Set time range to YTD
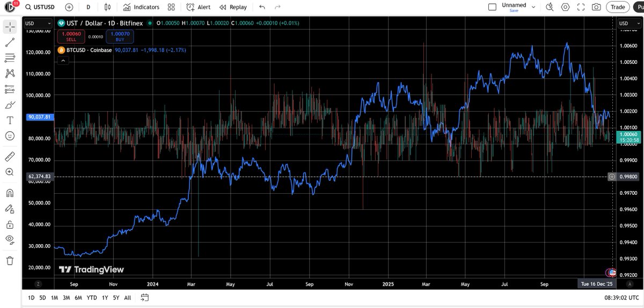This screenshot has width=644, height=308. 92,297
